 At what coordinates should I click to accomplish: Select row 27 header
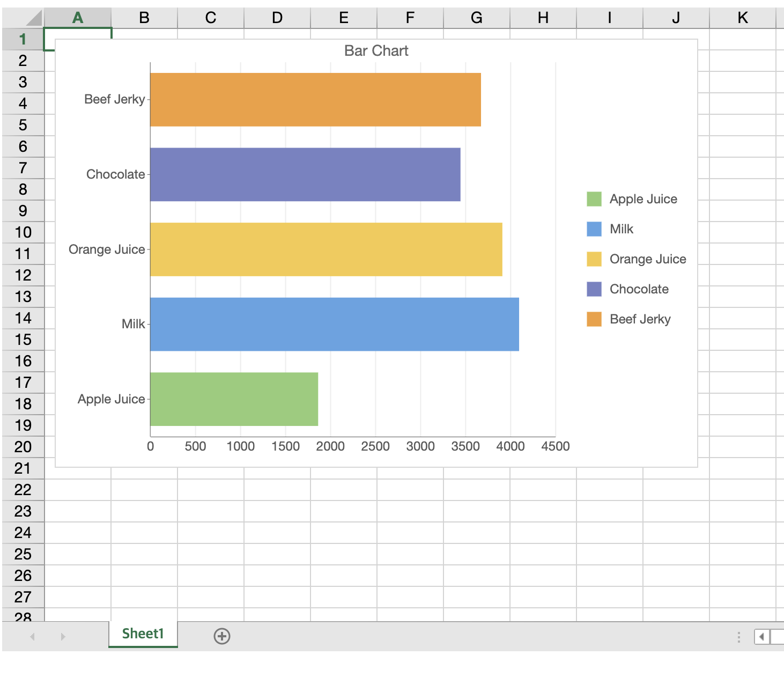[x=23, y=597]
